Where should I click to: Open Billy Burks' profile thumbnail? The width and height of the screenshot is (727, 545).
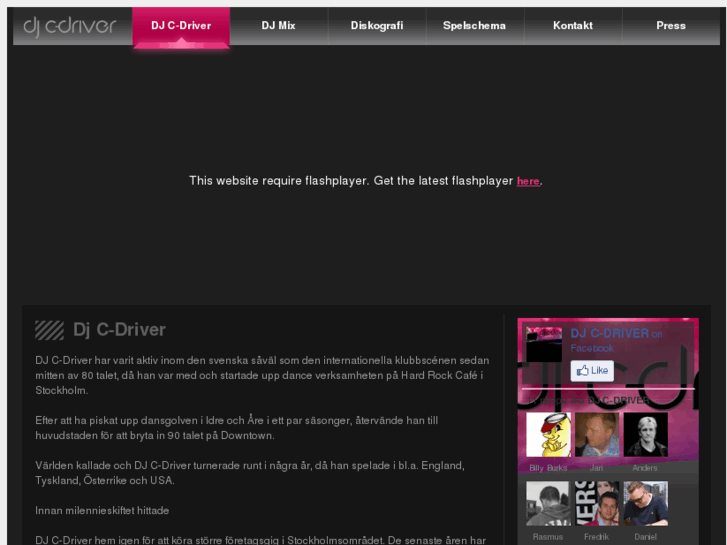[548, 435]
